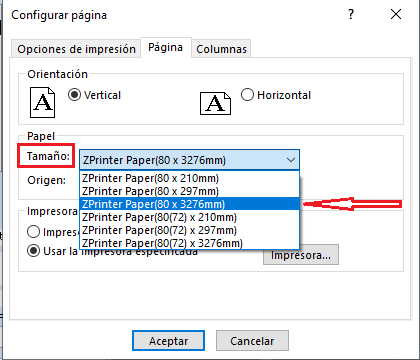Choose ZPrinter Paper(80 x 210mm) from list
Screen dimensions: 420x360
[189, 178]
